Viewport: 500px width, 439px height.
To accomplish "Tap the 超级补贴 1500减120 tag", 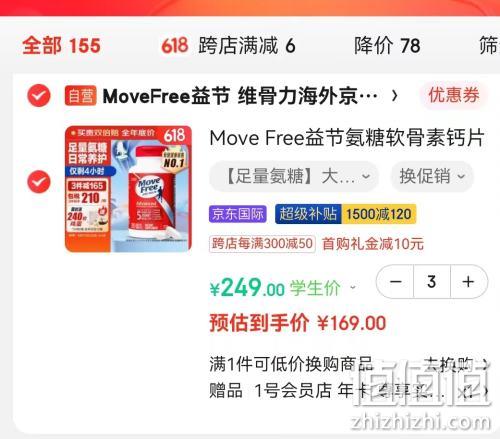I will pos(346,214).
